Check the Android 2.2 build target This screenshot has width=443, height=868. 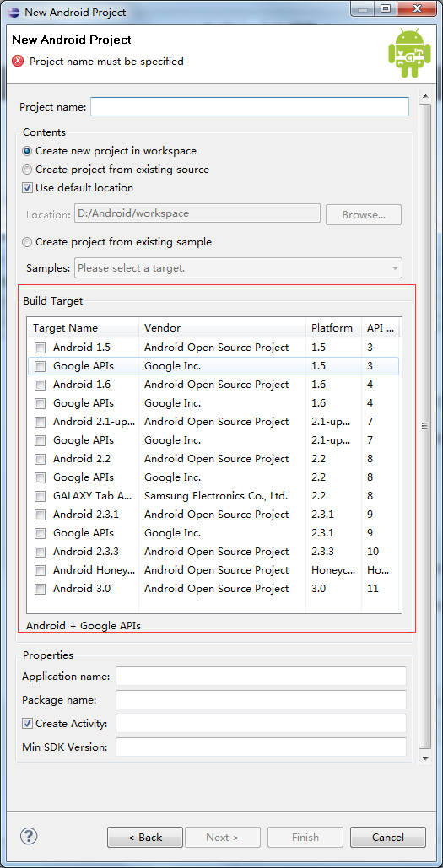tap(40, 459)
